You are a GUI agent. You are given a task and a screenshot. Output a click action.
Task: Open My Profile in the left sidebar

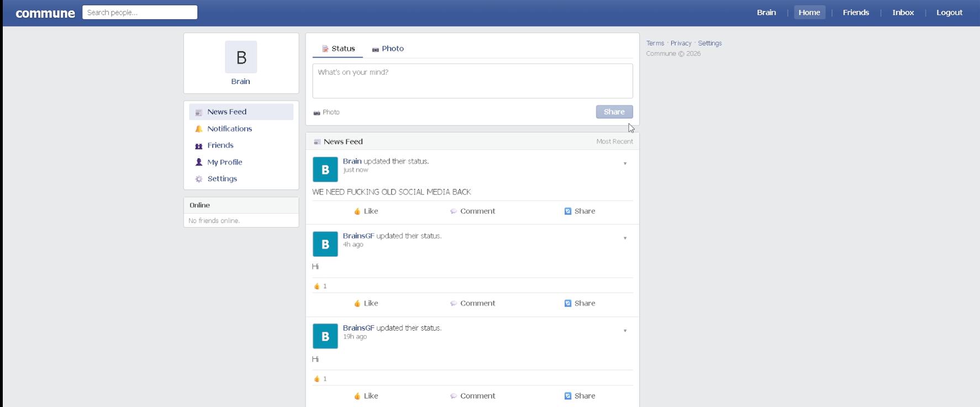point(241,162)
